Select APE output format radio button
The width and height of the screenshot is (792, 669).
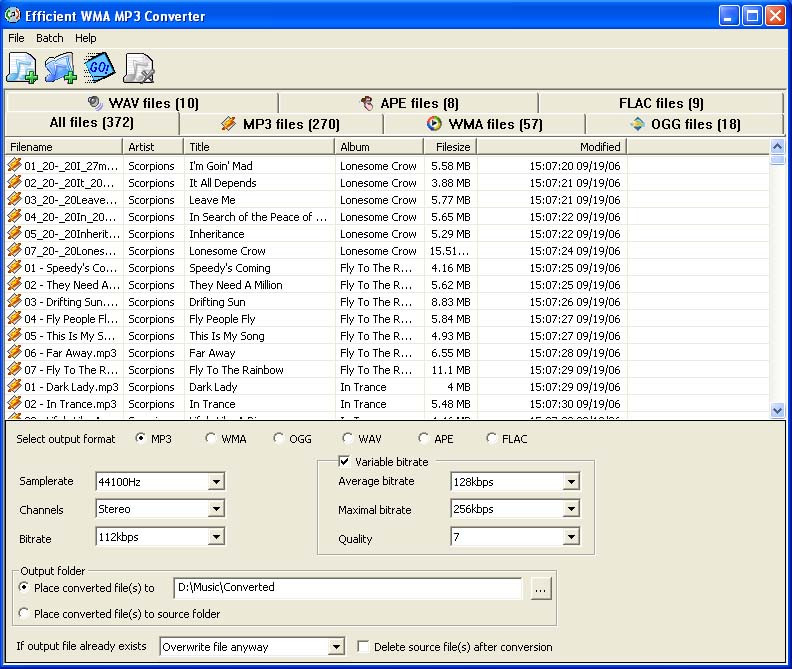click(x=423, y=438)
